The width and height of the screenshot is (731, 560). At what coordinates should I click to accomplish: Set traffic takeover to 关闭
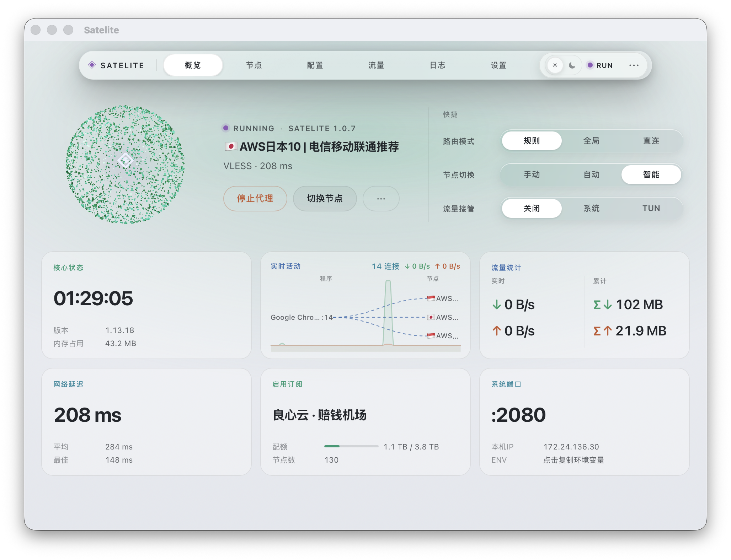click(x=532, y=208)
